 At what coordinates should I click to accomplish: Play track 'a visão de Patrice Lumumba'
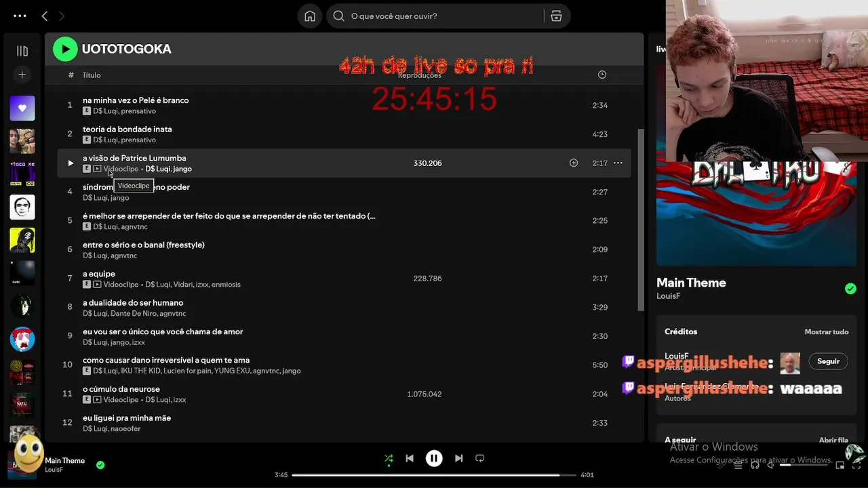click(70, 163)
